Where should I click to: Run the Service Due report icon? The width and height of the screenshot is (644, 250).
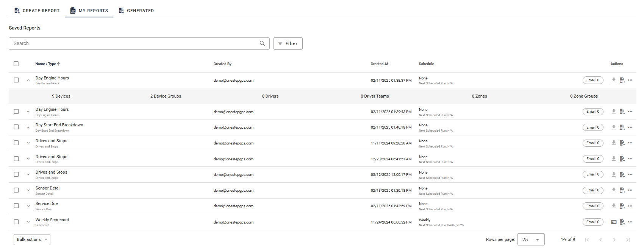point(622,206)
